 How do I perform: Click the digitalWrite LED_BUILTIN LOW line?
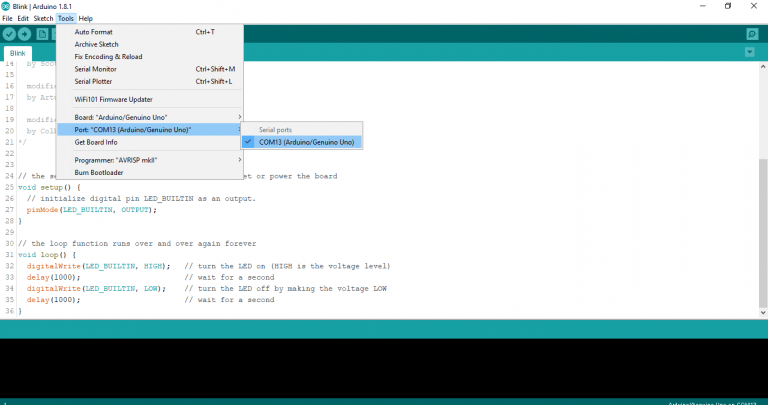point(96,288)
